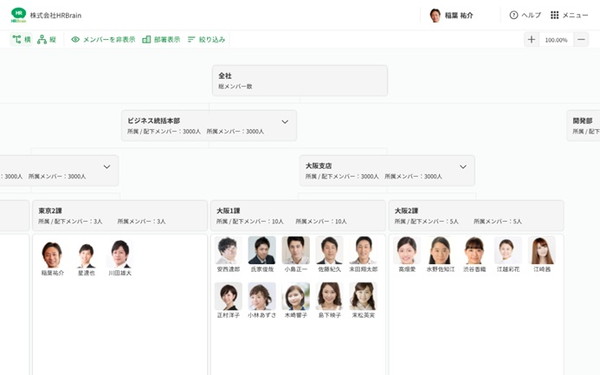Open member 江崎茜 photo

tap(542, 250)
